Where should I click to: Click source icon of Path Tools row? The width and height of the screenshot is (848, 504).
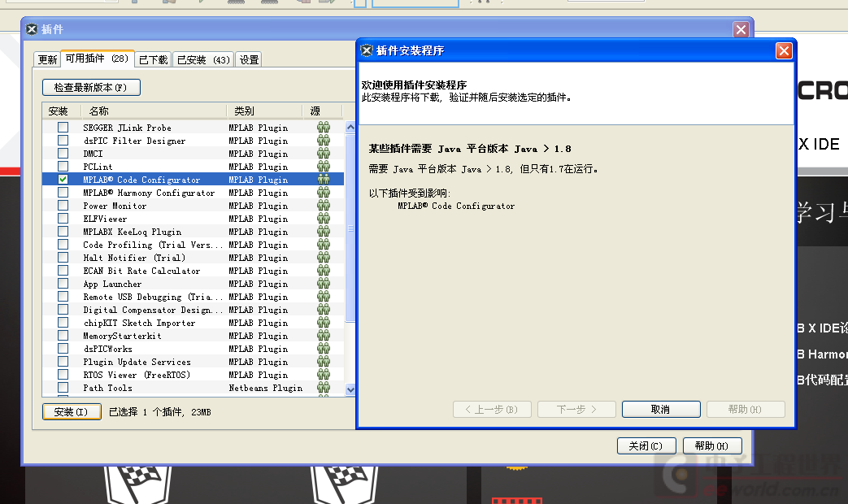[324, 387]
